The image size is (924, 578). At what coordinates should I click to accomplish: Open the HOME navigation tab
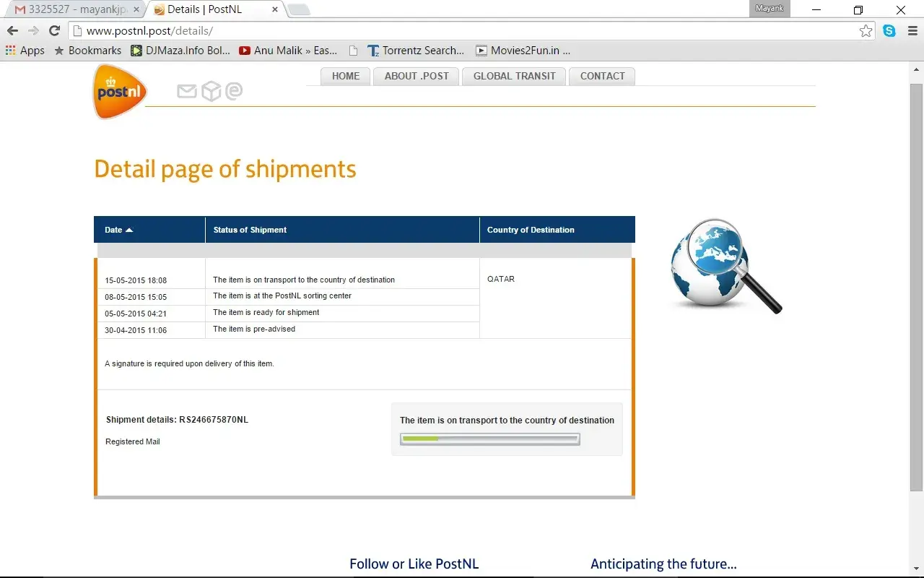pos(346,76)
